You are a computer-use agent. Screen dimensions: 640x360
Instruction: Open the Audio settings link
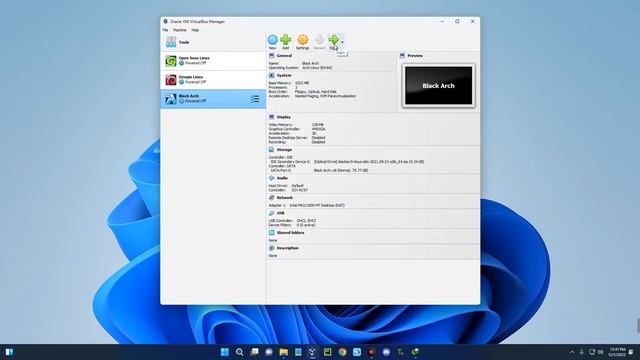click(x=282, y=178)
